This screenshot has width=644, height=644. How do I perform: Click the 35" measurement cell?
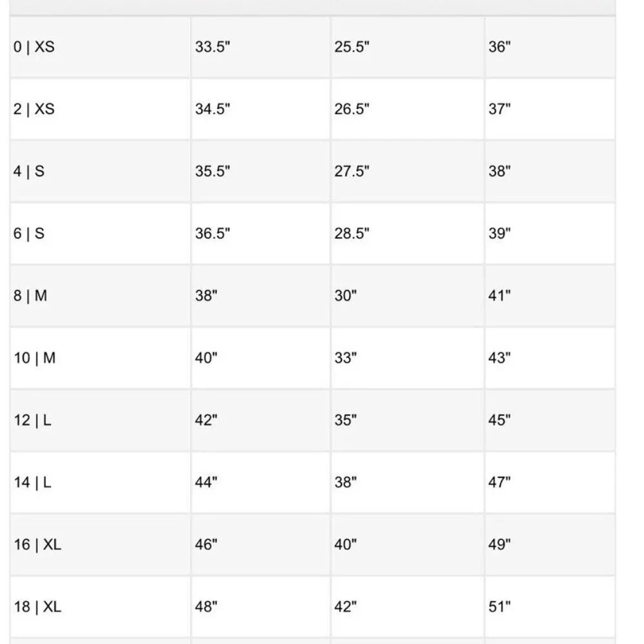408,420
